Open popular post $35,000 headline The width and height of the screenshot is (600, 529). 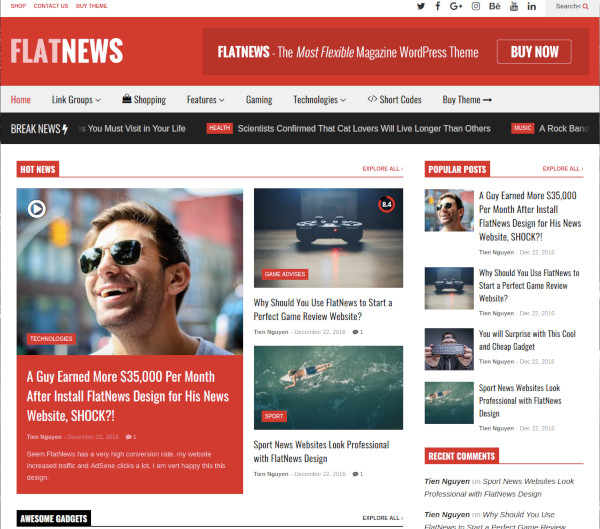click(x=530, y=216)
